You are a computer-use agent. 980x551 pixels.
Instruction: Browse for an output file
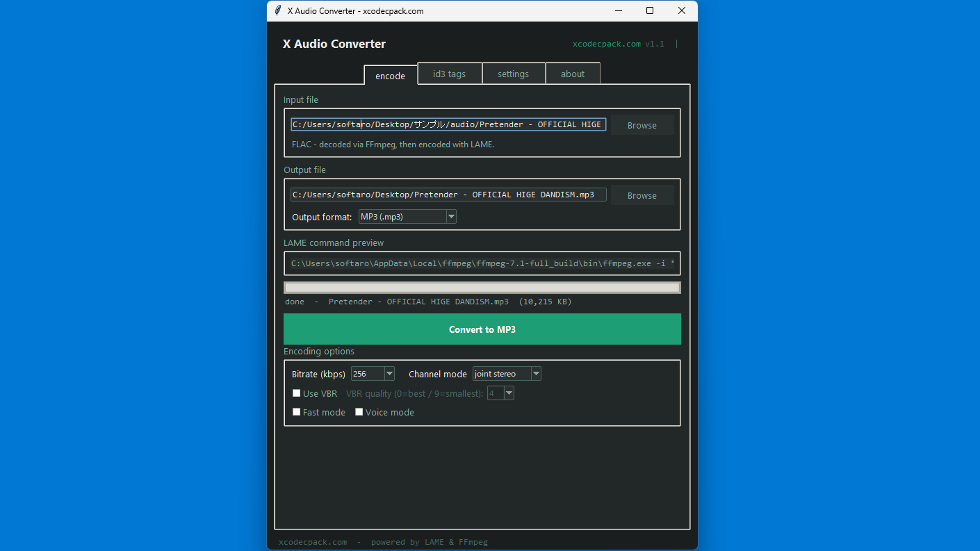pos(641,195)
